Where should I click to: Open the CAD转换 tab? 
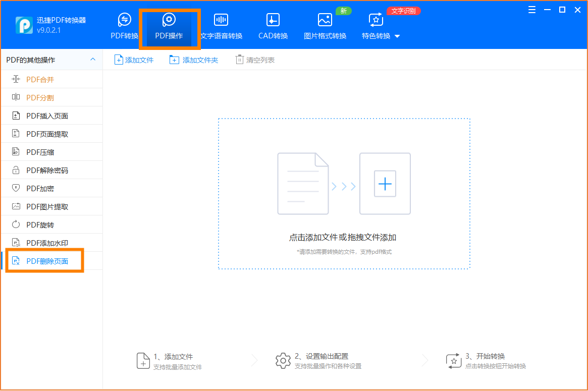(x=273, y=26)
